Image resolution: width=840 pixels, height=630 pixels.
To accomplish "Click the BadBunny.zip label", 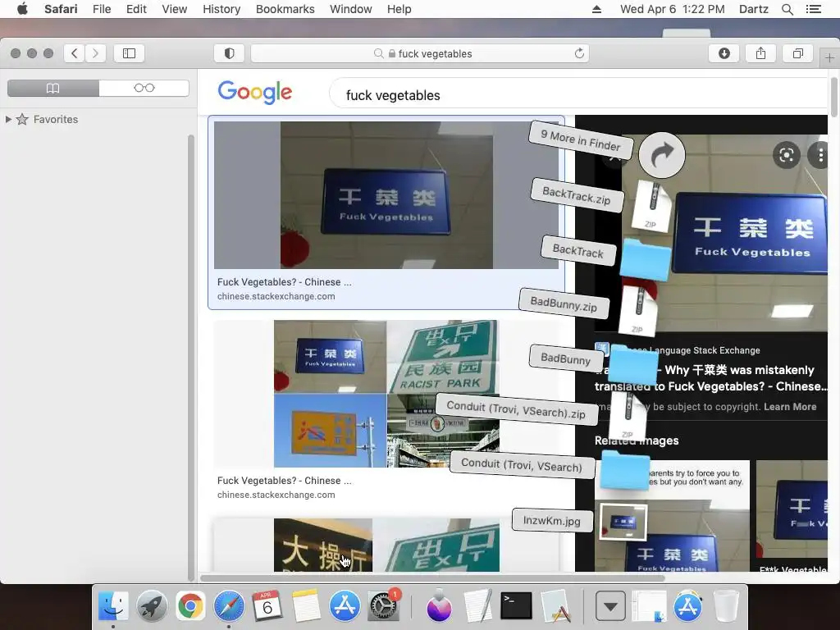I will [564, 304].
